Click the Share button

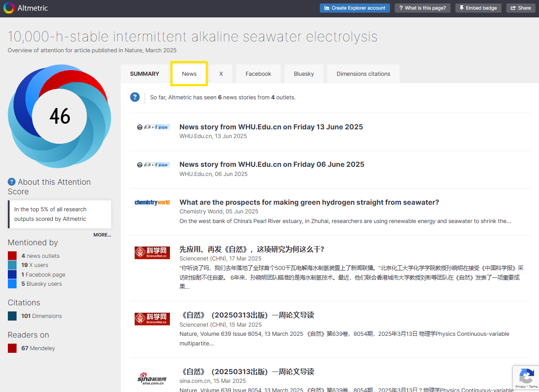pos(520,8)
